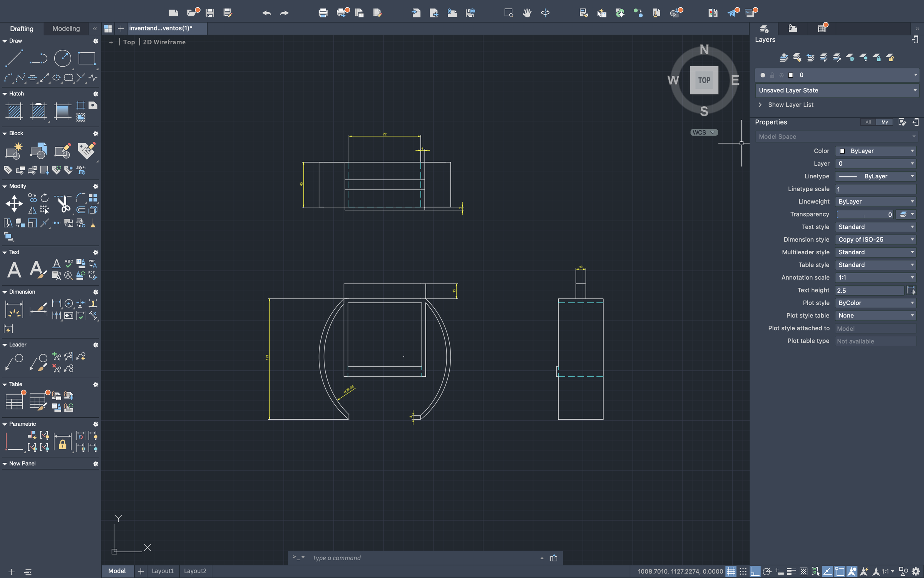Adjust the Transparency slider
This screenshot has width=924, height=578.
(x=865, y=215)
